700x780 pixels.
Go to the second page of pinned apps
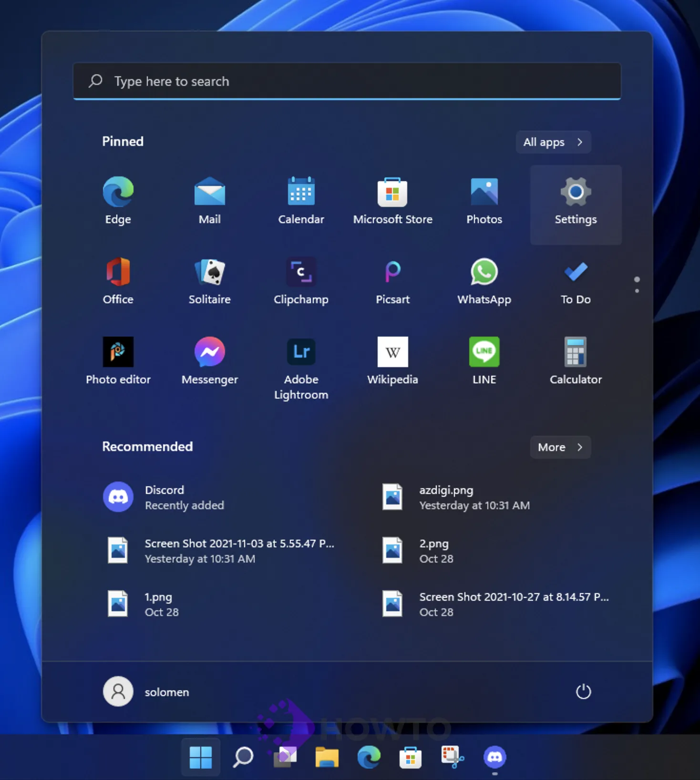tap(637, 291)
